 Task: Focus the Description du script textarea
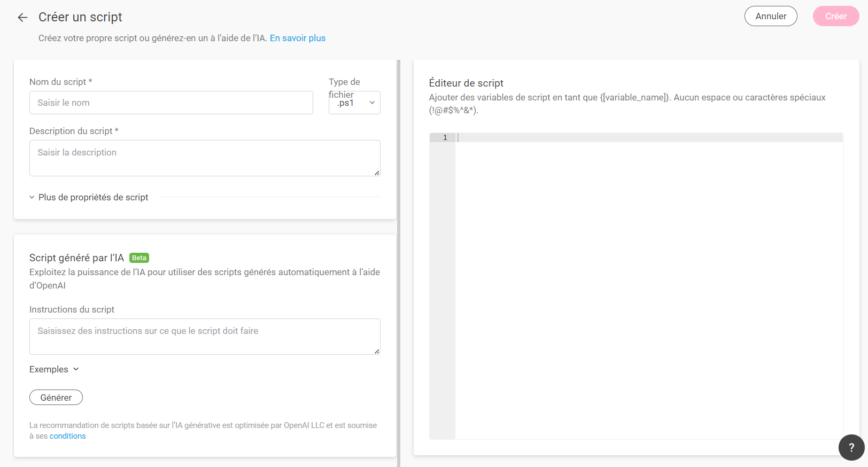205,158
